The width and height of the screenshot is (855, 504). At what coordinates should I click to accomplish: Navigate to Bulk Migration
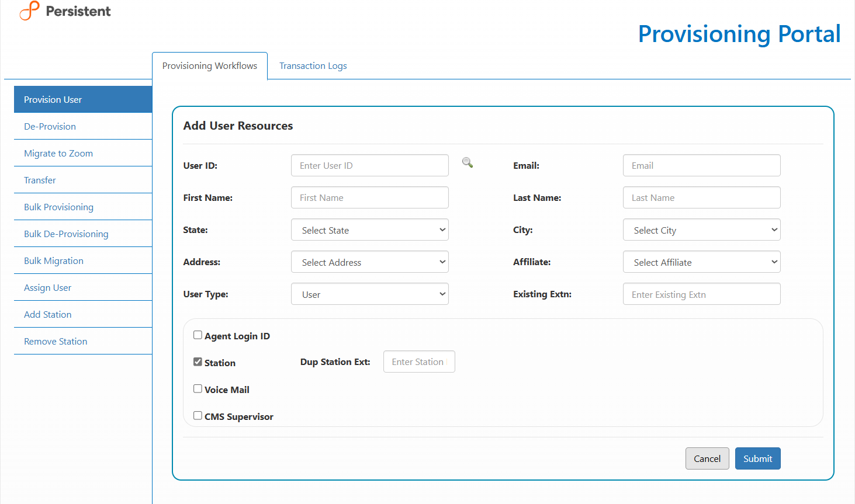[83, 260]
